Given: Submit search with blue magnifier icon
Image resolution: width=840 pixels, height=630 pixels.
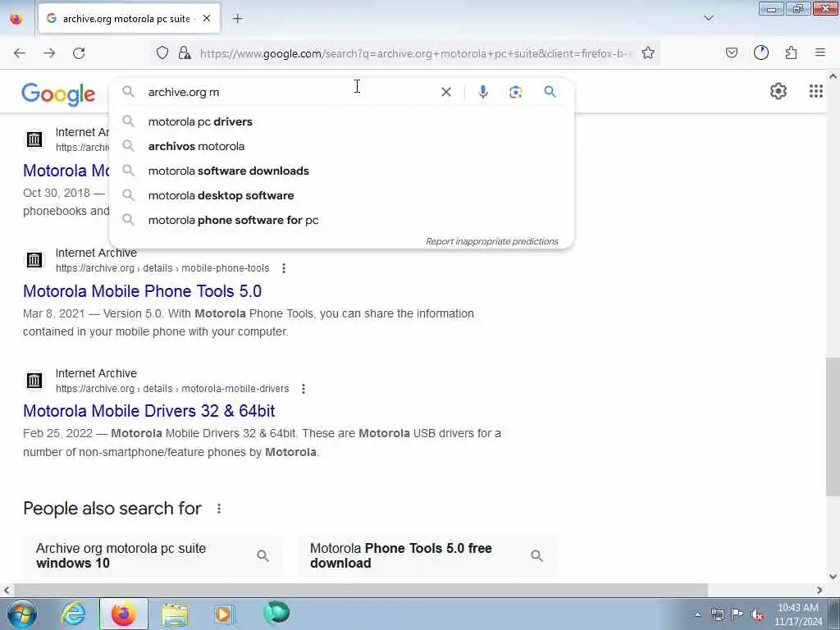Looking at the screenshot, I should [x=550, y=92].
